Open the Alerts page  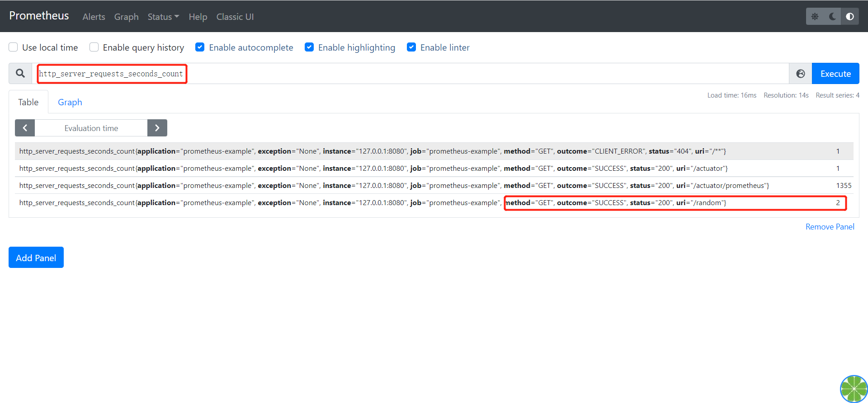click(x=94, y=17)
